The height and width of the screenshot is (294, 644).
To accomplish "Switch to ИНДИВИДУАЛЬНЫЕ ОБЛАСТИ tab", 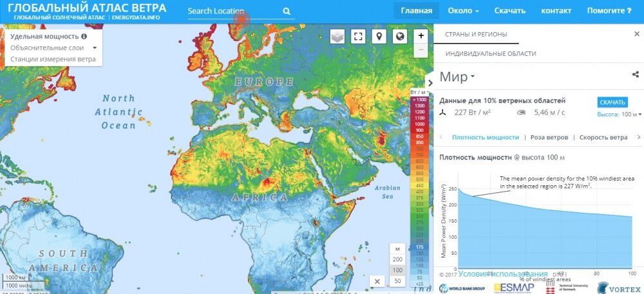I will 491,53.
